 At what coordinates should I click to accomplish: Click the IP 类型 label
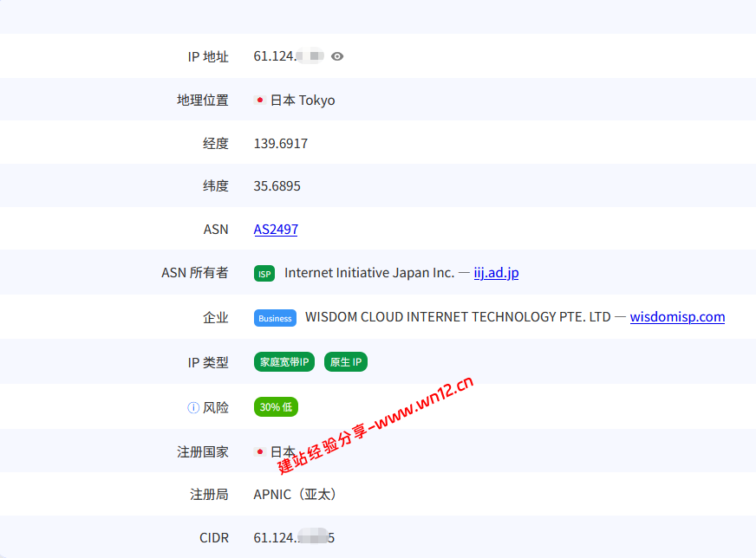[x=208, y=362]
